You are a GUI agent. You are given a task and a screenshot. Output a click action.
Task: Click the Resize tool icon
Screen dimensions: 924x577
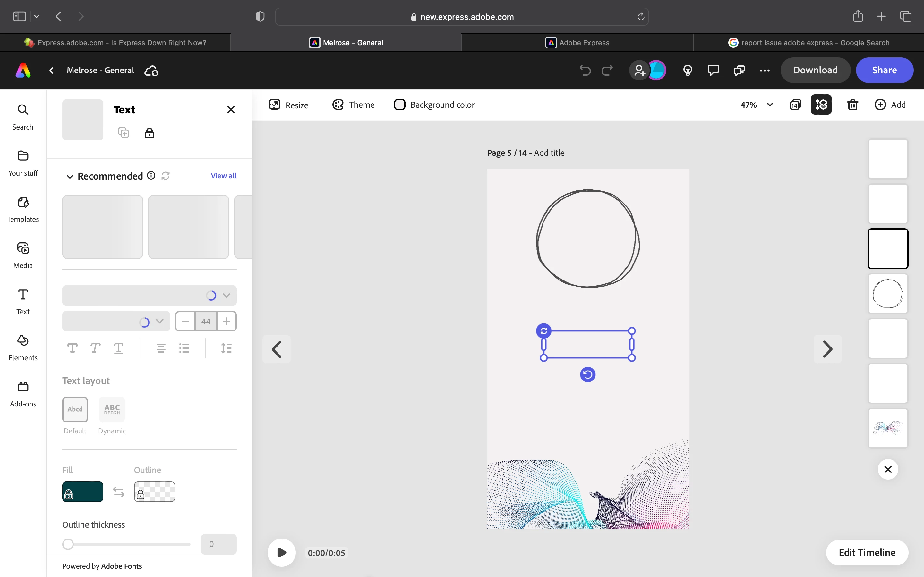coord(275,105)
